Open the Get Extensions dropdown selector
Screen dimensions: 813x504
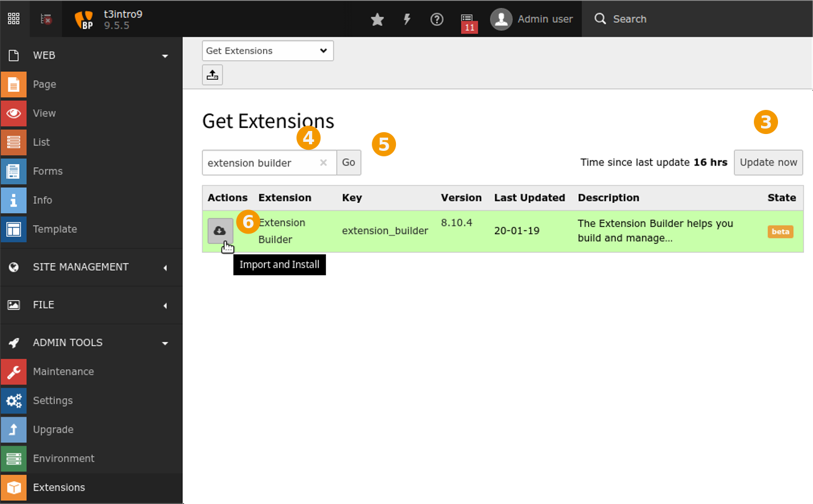267,51
